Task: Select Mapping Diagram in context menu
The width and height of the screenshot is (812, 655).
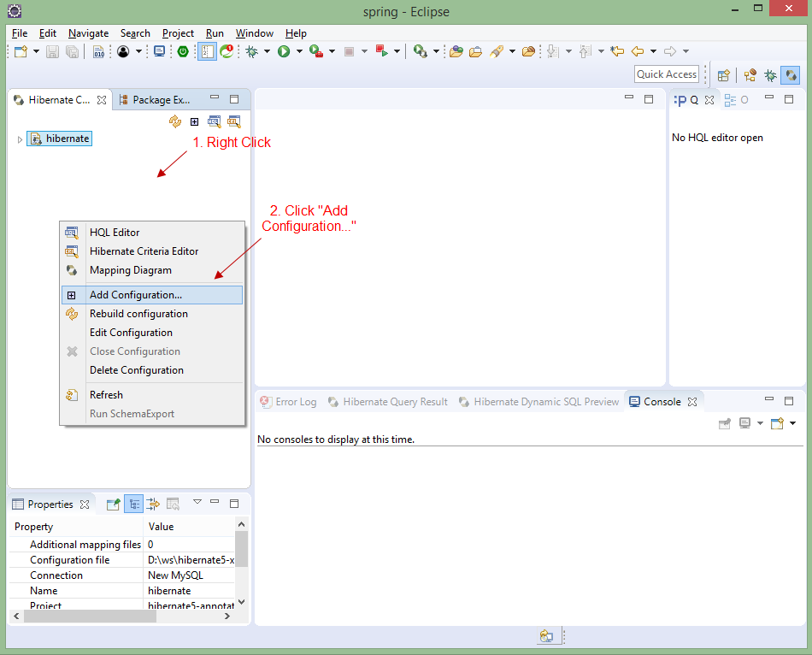Action: pyautogui.click(x=152, y=270)
